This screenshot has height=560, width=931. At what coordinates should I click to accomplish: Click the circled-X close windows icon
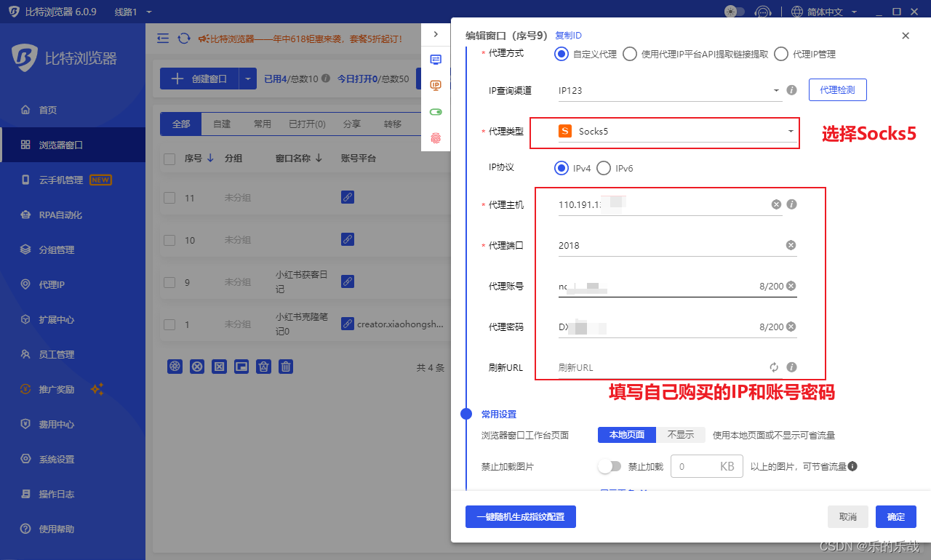pos(197,367)
